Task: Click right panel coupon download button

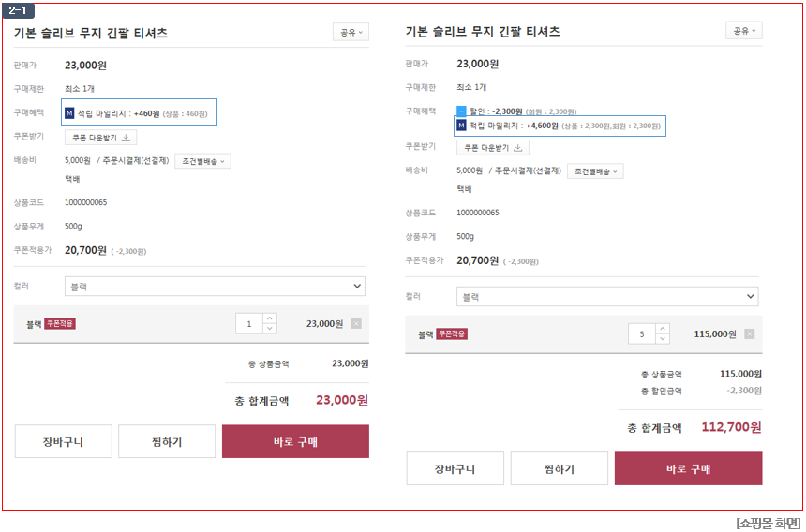Action: point(492,148)
